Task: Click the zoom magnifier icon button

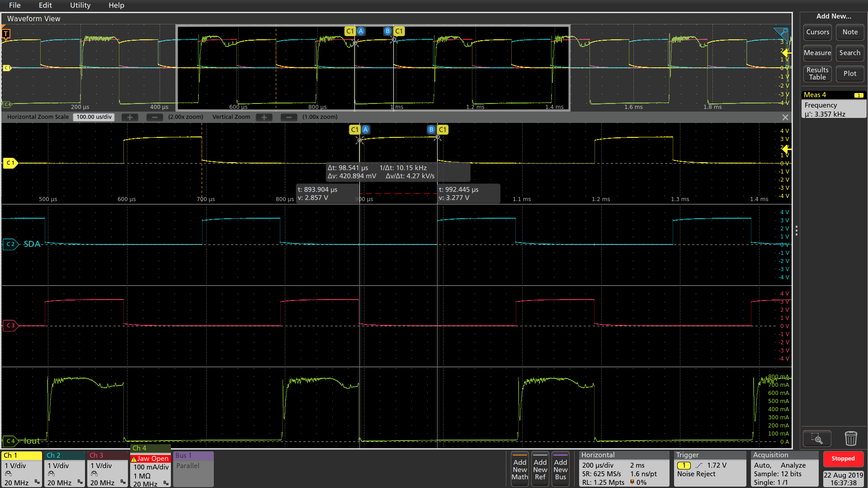Action: [816, 438]
